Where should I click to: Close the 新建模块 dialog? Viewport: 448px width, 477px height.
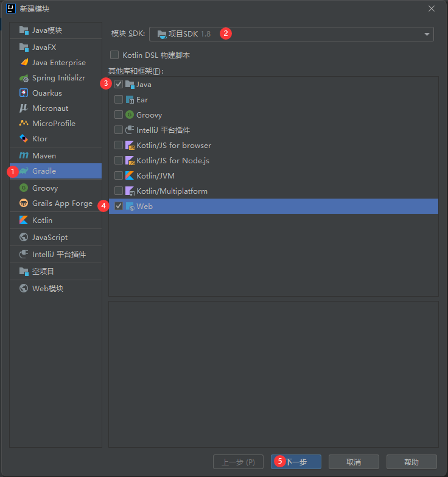[x=432, y=9]
